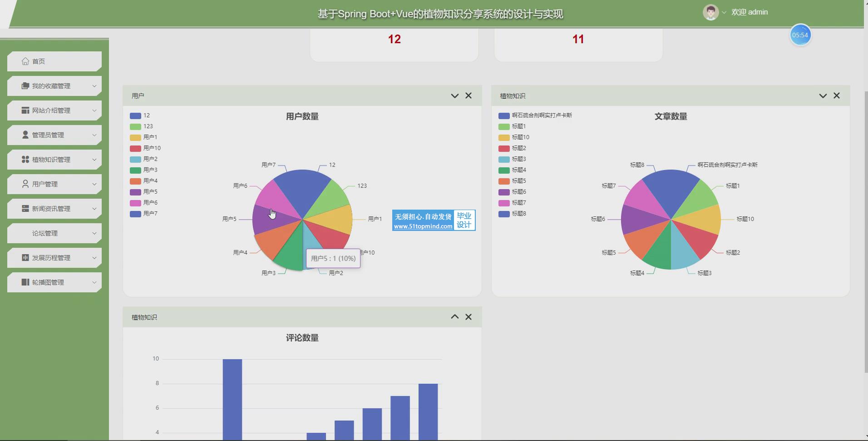Open the 论坛管理 sidebar menu
The image size is (868, 441).
click(54, 233)
